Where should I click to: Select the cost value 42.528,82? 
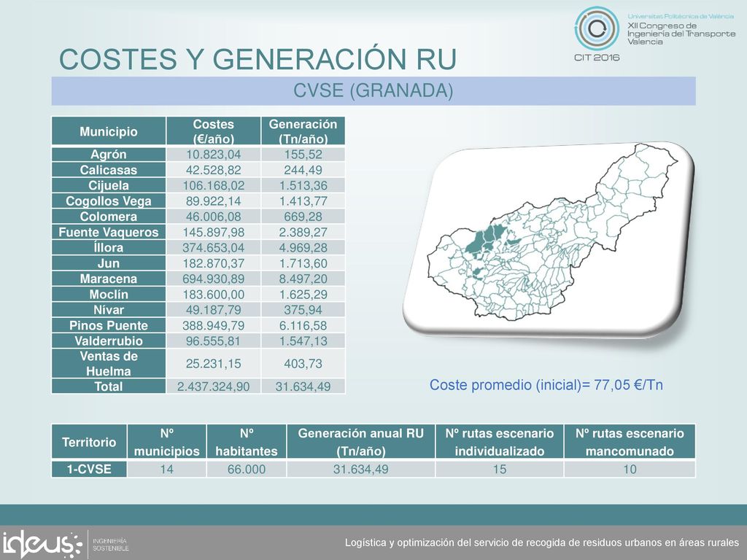pos(214,170)
